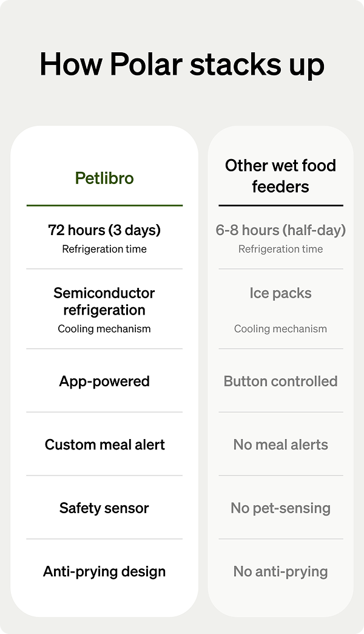Click "Cooling mechanism" label under Ice packs
The height and width of the screenshot is (634, 364).
(280, 329)
